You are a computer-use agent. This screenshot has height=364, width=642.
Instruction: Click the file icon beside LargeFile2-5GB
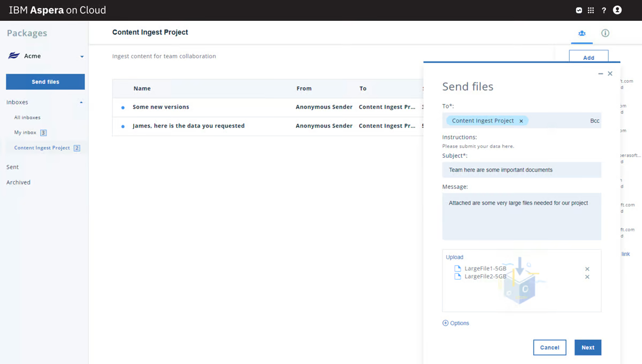(x=458, y=276)
